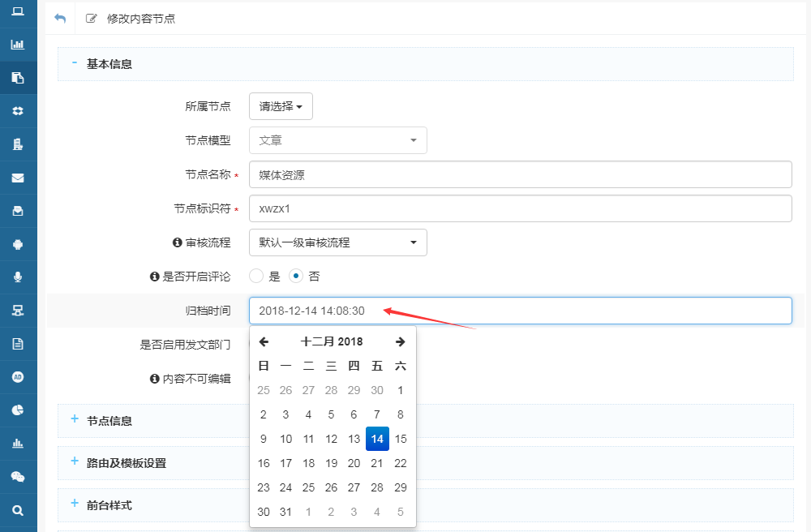Click the AD advertisement icon in sidebar
Viewport: 811px width, 532px height.
click(18, 377)
